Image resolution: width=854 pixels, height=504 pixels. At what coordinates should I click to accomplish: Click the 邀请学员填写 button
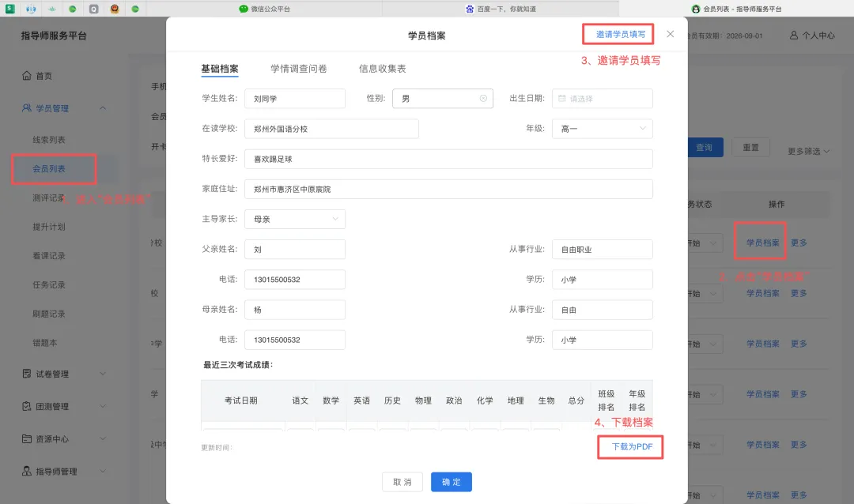pyautogui.click(x=618, y=33)
